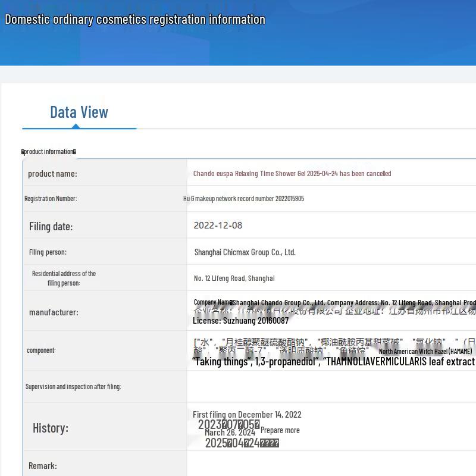This screenshot has width=476, height=476.
Task: Click the Remark row label
Action: click(43, 466)
